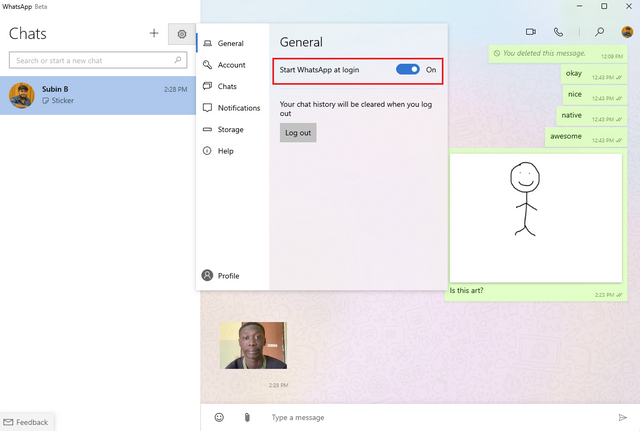The width and height of the screenshot is (640, 431).
Task: Send message with the arrow icon
Action: tap(622, 417)
